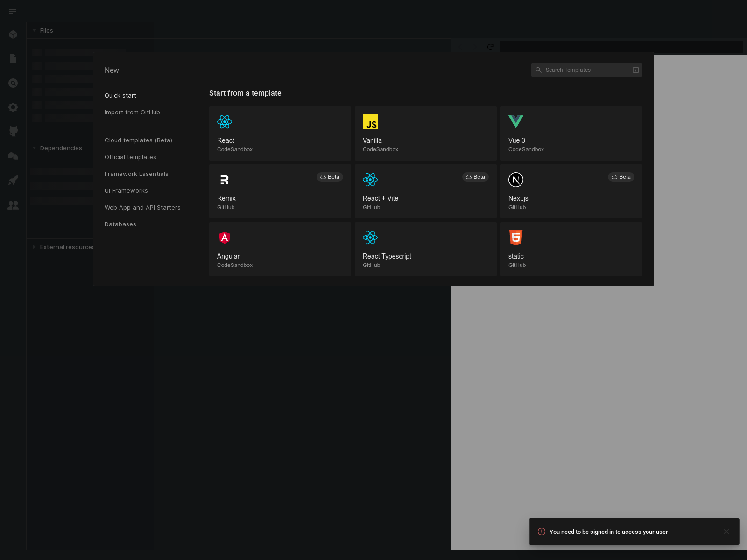Viewport: 747px width, 560px height.
Task: Open the Sandbox info cube icon
Action: pos(13,35)
